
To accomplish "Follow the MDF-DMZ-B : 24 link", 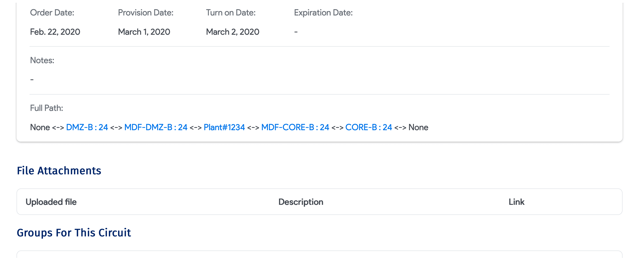I will [156, 127].
